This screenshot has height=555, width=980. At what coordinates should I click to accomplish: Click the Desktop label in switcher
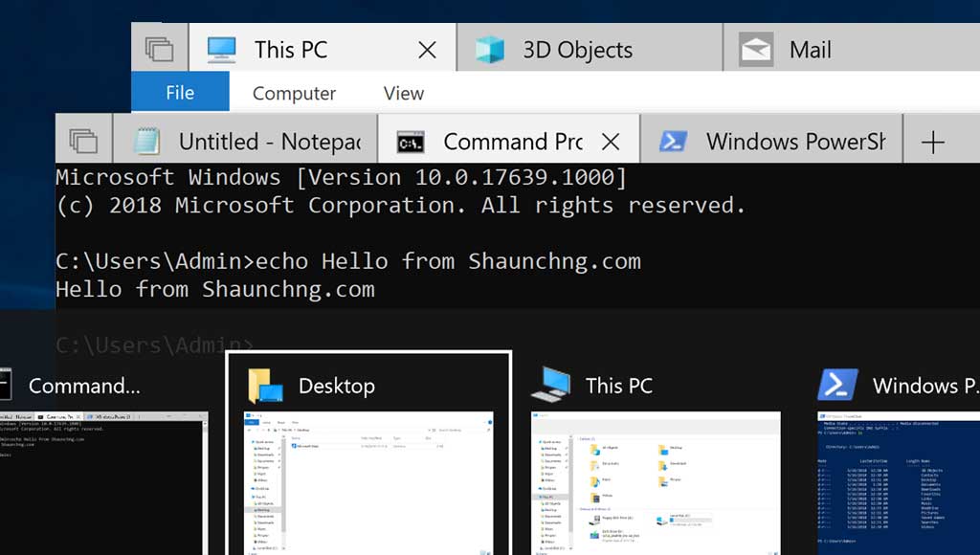[337, 387]
